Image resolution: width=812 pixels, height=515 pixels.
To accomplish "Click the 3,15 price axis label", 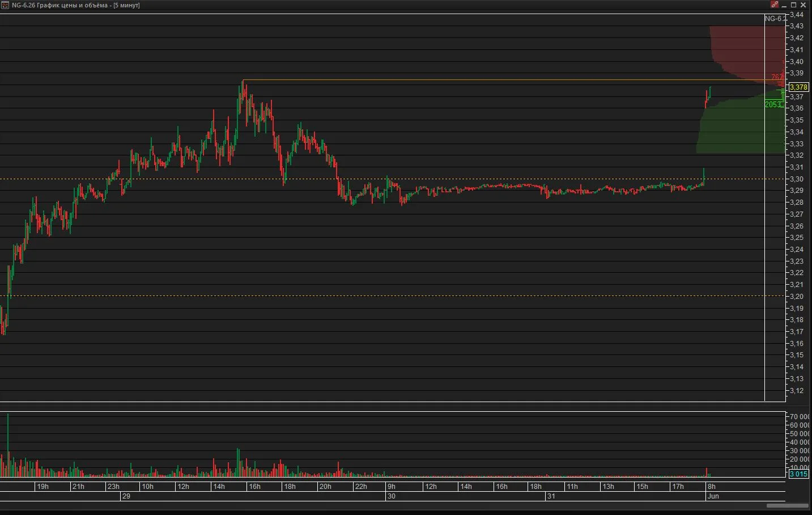I will coord(797,355).
